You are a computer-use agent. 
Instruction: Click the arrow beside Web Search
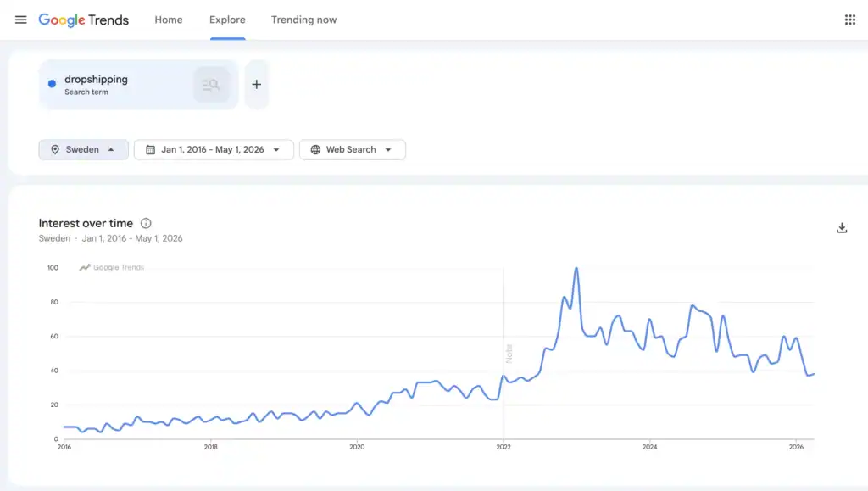coord(388,150)
